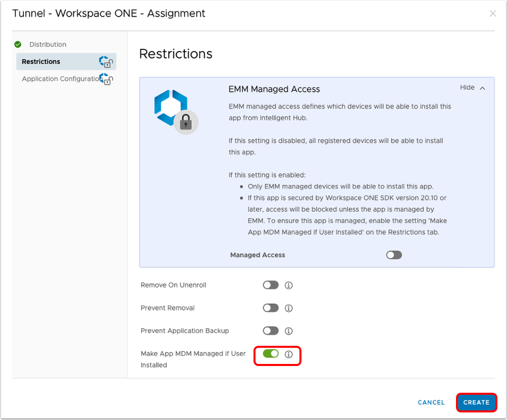Enable the Managed Access toggle
This screenshot has width=507, height=420.
tap(394, 255)
